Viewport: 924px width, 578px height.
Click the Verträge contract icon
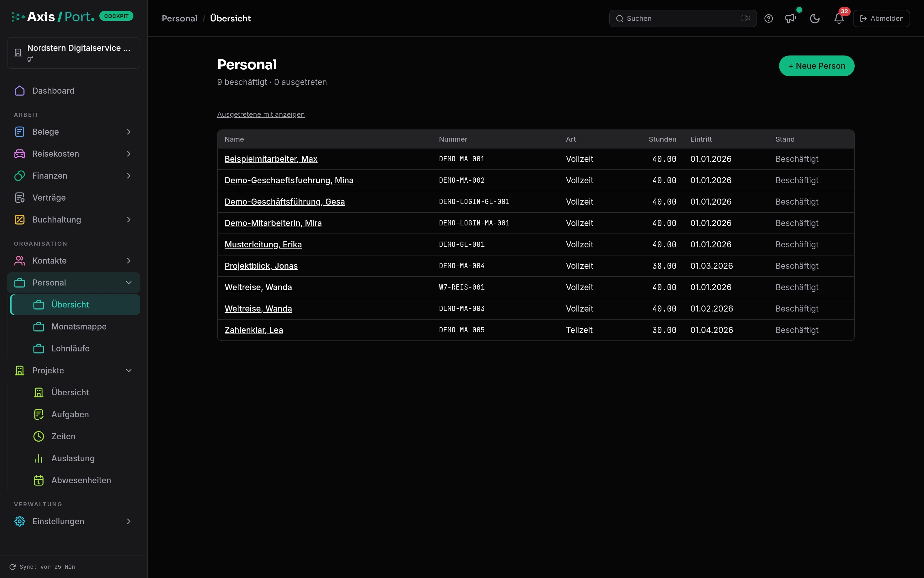(x=19, y=198)
